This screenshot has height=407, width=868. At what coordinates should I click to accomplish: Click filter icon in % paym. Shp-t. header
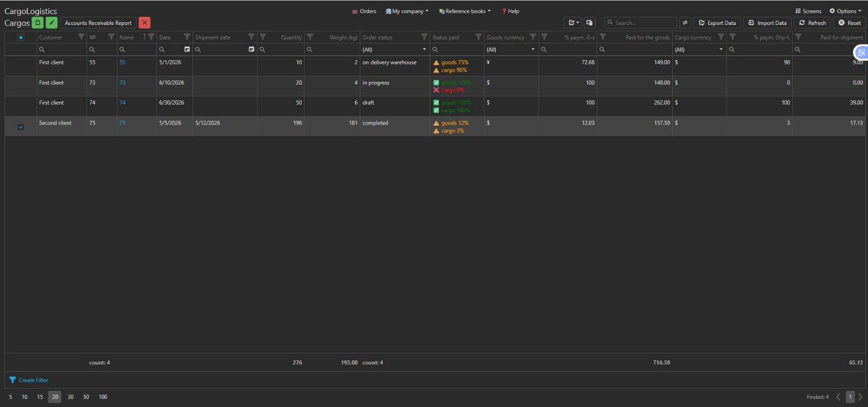coord(732,37)
